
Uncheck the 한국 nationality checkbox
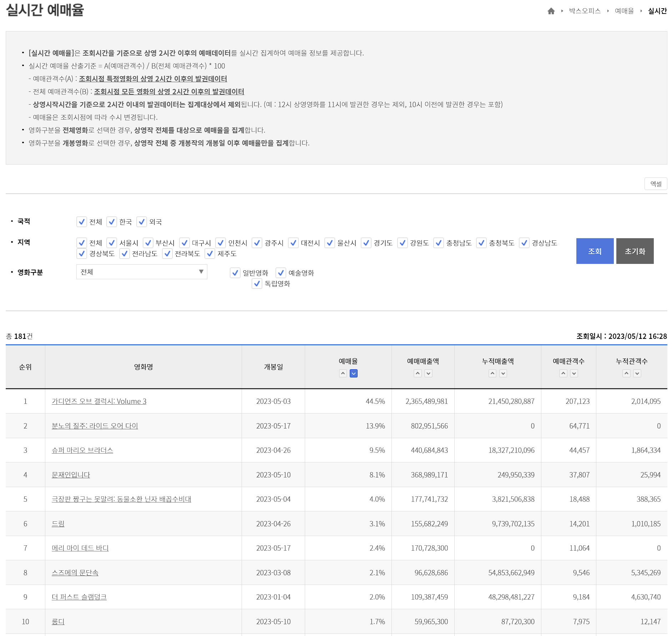point(112,222)
